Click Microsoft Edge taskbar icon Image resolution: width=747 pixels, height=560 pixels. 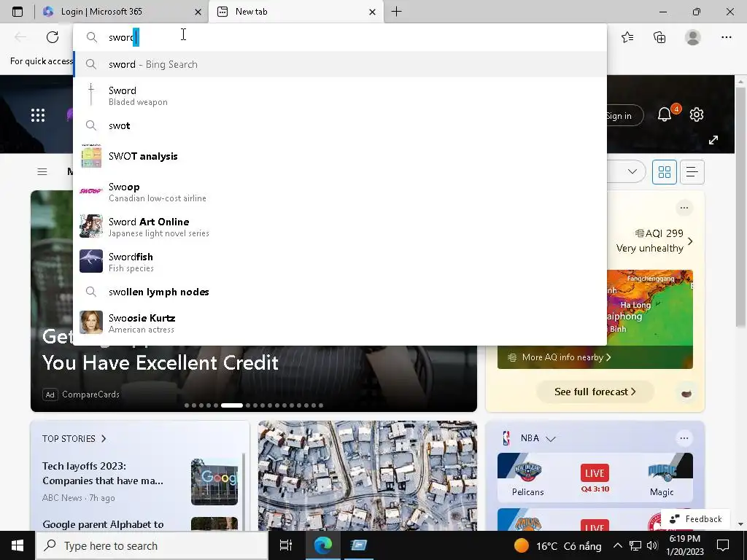(322, 545)
